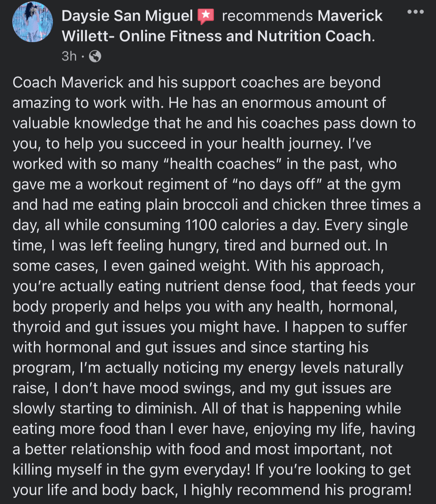
Task: Click the "3h" post timestamp
Action: point(69,56)
